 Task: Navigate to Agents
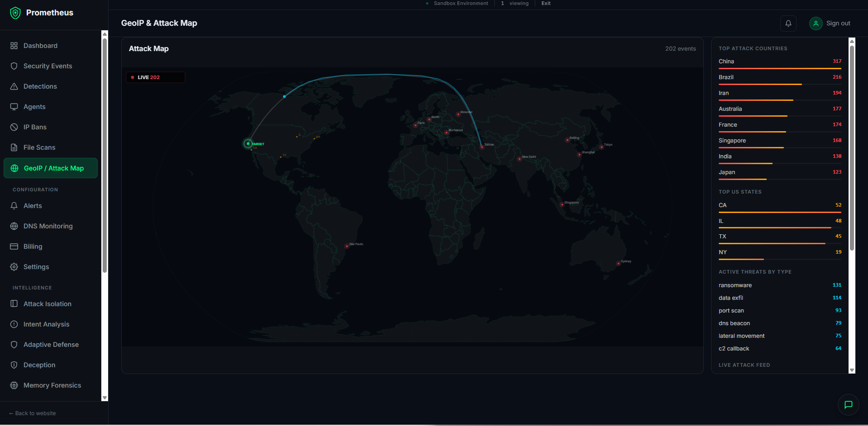(x=51, y=107)
